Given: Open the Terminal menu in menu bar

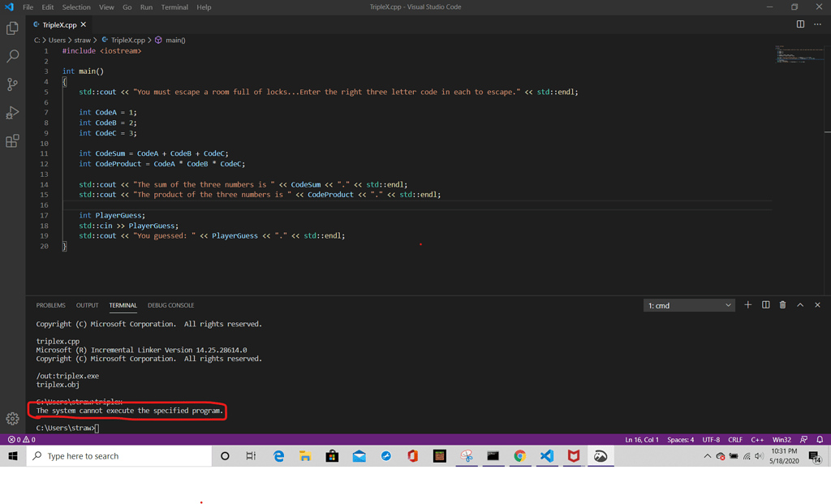Looking at the screenshot, I should pos(174,7).
